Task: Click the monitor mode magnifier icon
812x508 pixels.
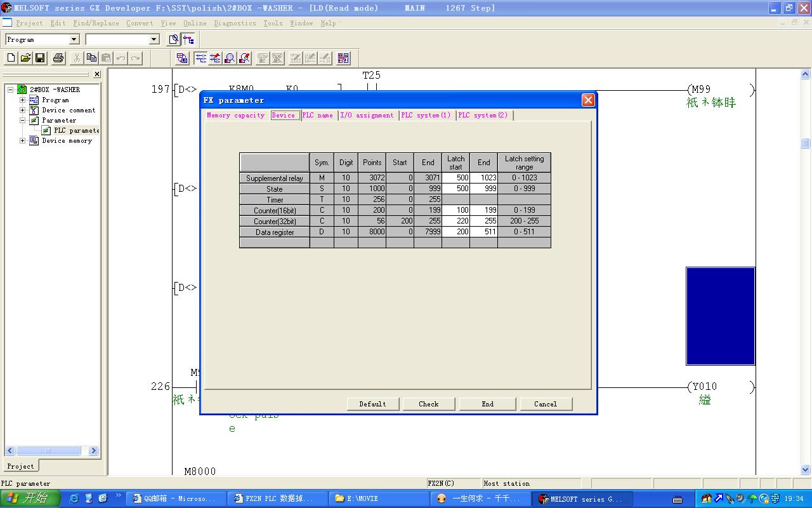Action: [x=230, y=58]
